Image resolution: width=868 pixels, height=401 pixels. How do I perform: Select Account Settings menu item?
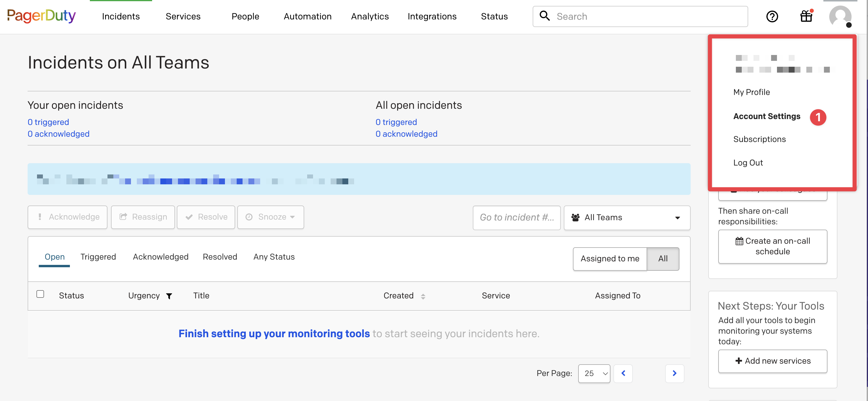[x=767, y=116]
